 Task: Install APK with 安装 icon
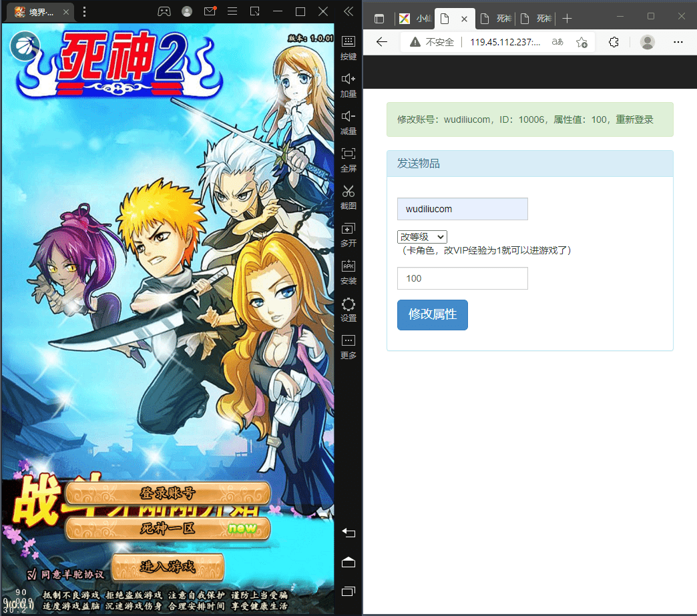click(x=348, y=272)
